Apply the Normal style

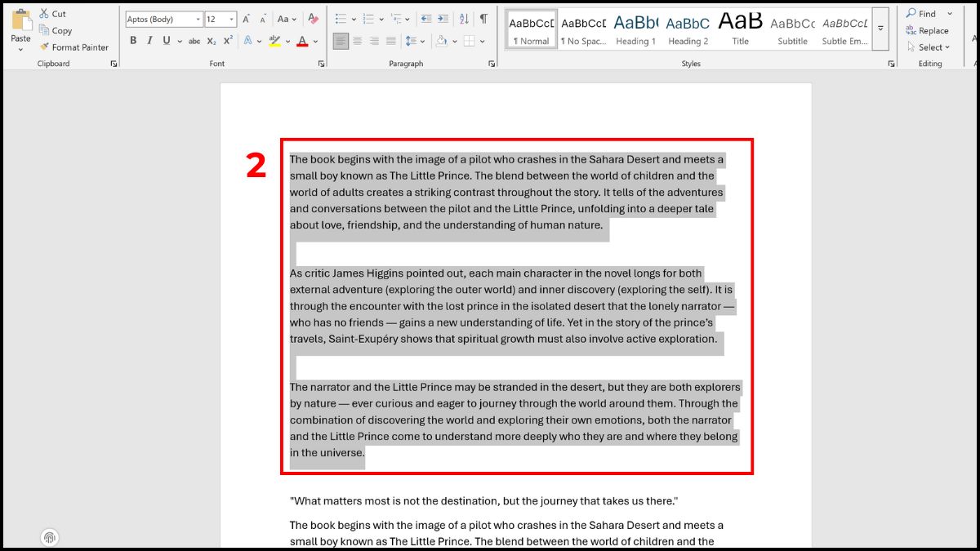click(531, 30)
